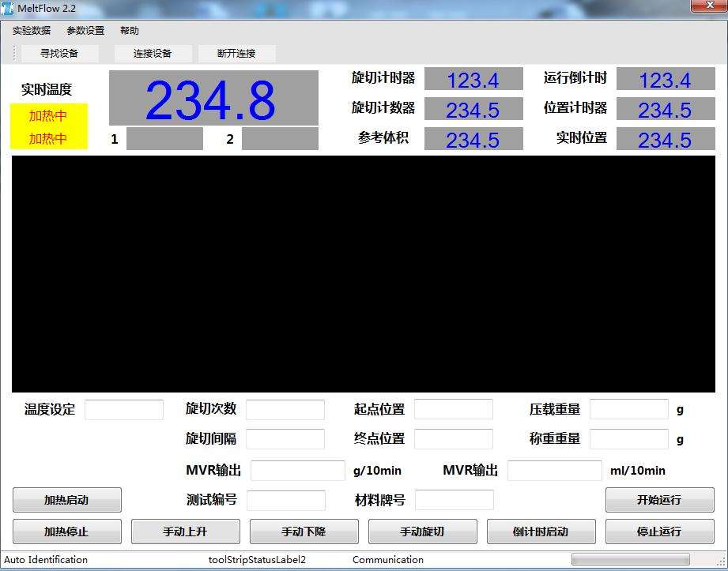The width and height of the screenshot is (728, 571).
Task: Click the 断开连接 toolbar button
Action: pyautogui.click(x=237, y=54)
